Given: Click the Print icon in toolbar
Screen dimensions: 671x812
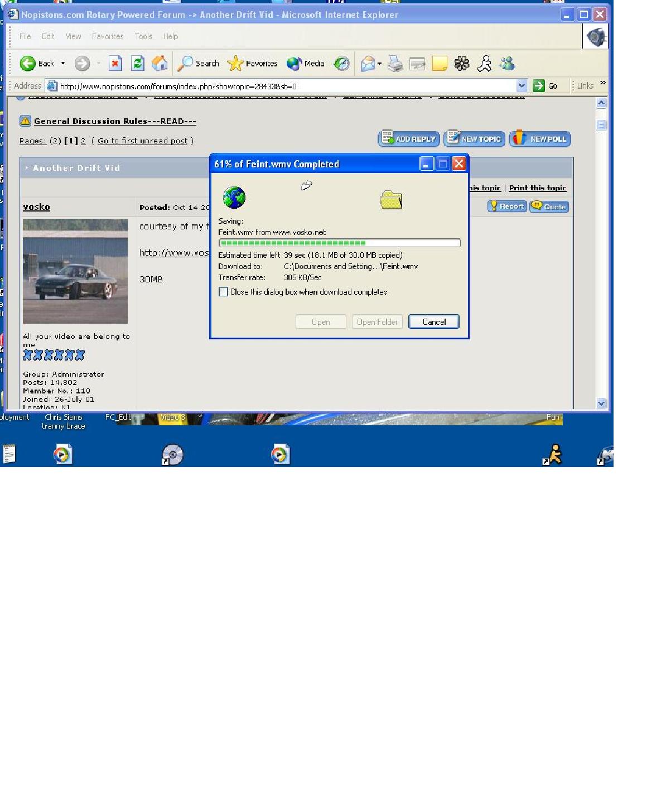Looking at the screenshot, I should tap(395, 64).
